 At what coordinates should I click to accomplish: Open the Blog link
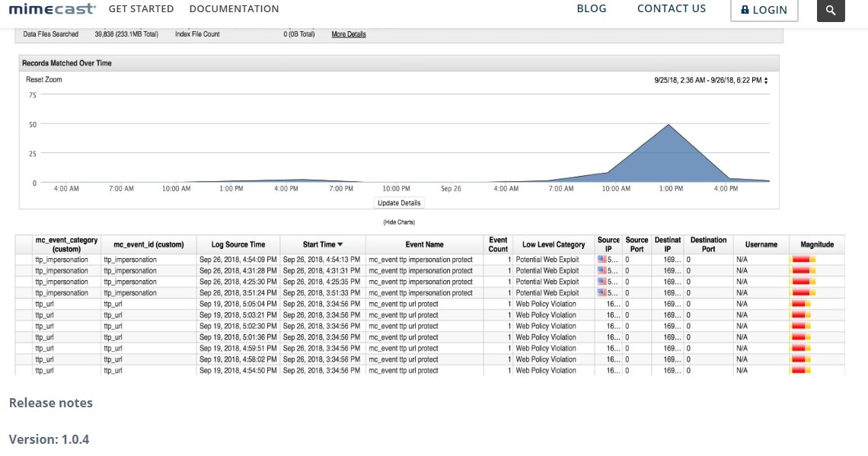click(592, 9)
